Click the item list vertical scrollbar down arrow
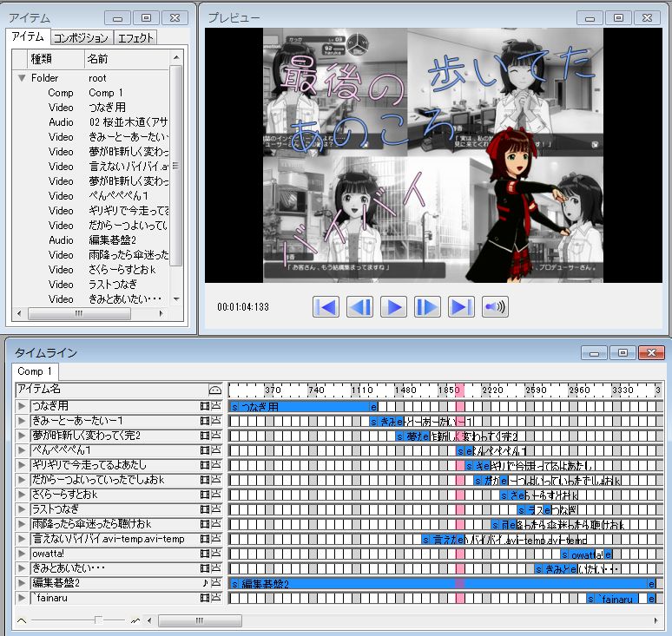 176,299
